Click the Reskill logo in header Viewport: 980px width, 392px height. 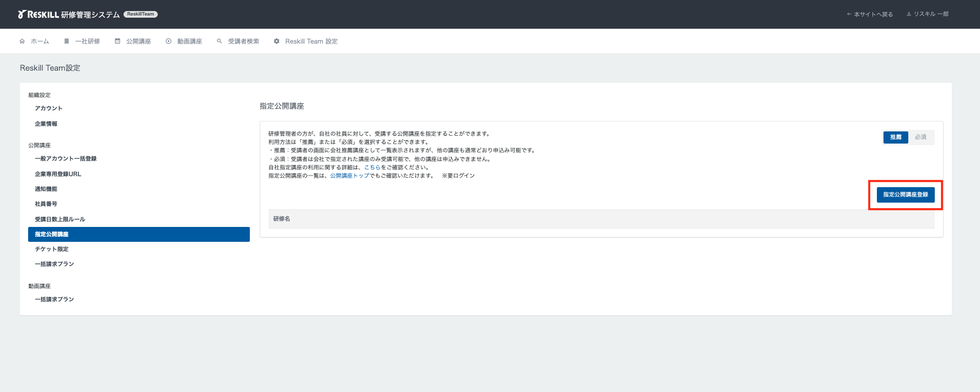pyautogui.click(x=39, y=14)
